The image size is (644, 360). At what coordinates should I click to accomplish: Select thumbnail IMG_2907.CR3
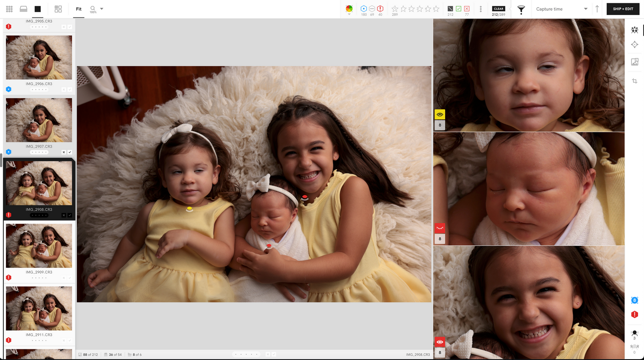pyautogui.click(x=39, y=120)
